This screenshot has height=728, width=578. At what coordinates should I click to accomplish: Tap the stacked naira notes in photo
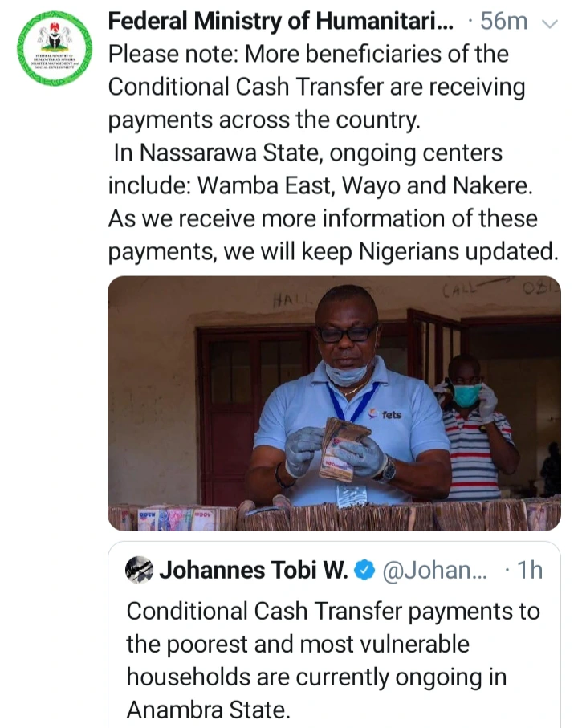pos(334,517)
